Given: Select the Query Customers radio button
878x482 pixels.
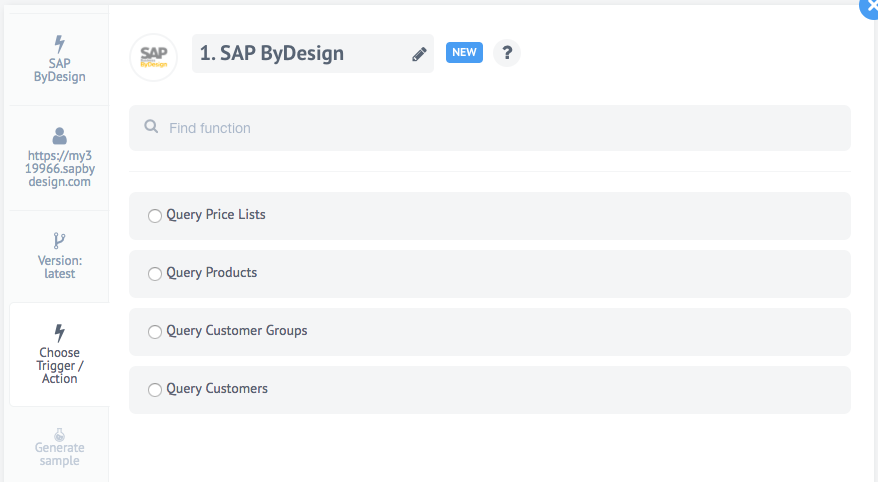Looking at the screenshot, I should tap(155, 390).
